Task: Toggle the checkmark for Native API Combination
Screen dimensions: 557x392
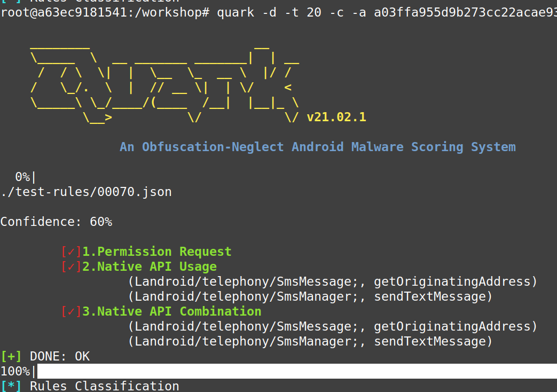Action: click(70, 311)
